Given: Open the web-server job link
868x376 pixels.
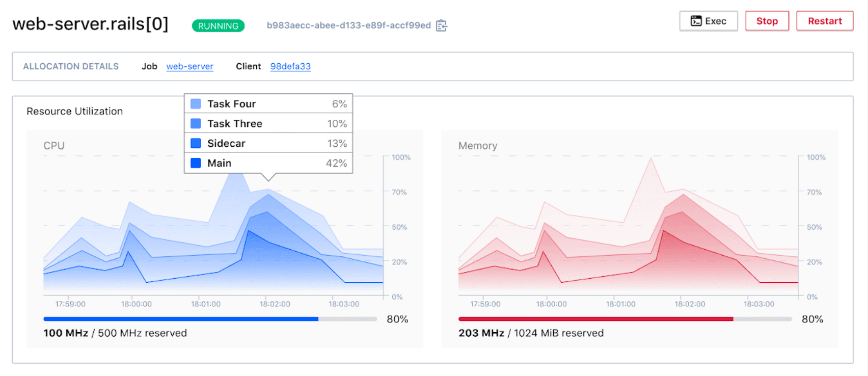Looking at the screenshot, I should point(189,66).
